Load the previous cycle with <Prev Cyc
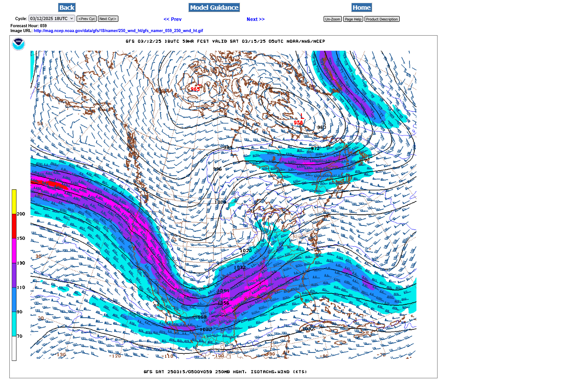 [x=86, y=19]
